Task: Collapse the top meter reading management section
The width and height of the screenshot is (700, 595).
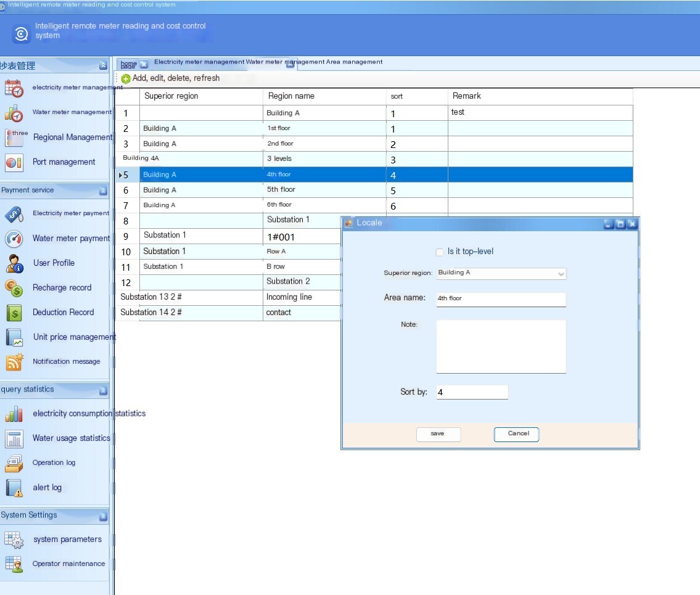Action: [x=103, y=65]
